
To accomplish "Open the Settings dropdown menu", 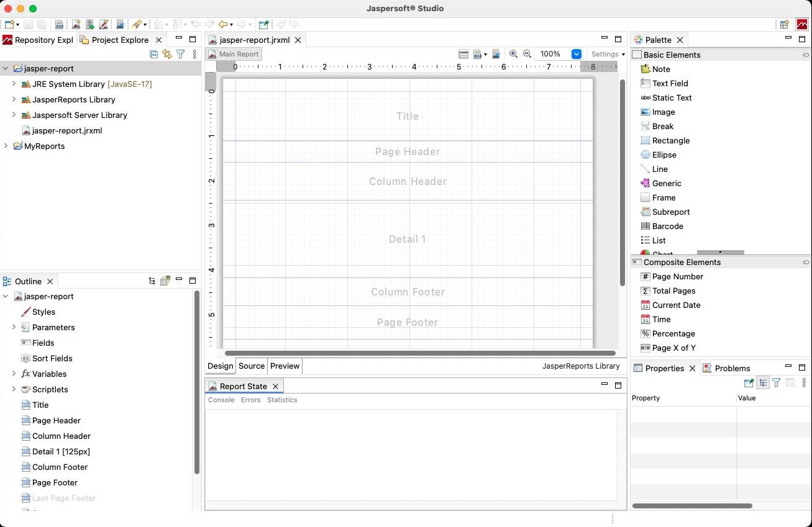I will 608,54.
